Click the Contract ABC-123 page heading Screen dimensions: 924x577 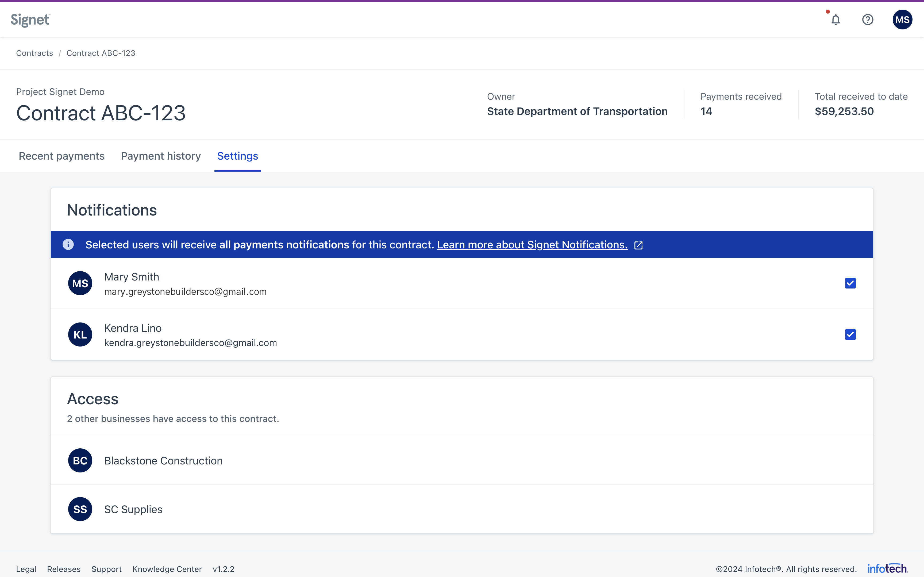click(101, 113)
